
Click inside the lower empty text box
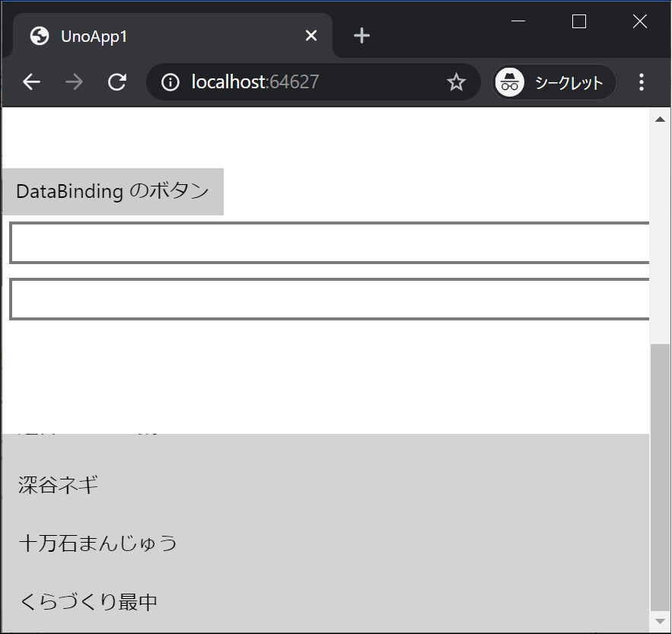[x=327, y=298]
